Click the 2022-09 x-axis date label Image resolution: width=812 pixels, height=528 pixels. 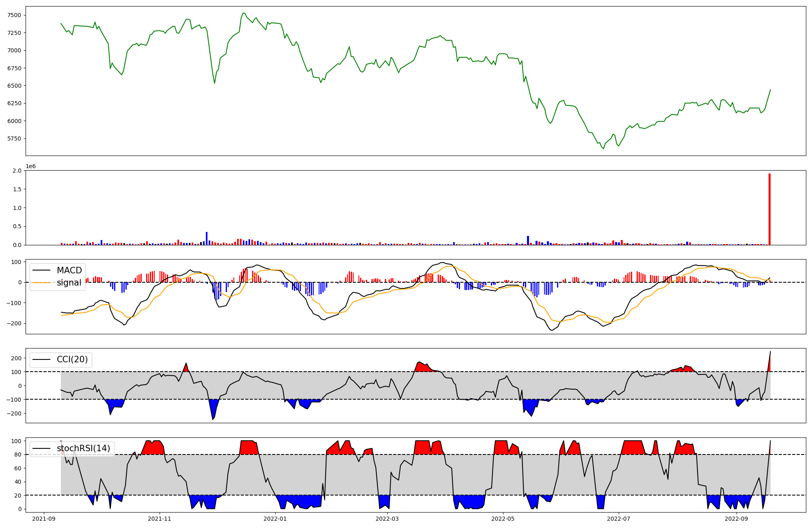point(736,519)
